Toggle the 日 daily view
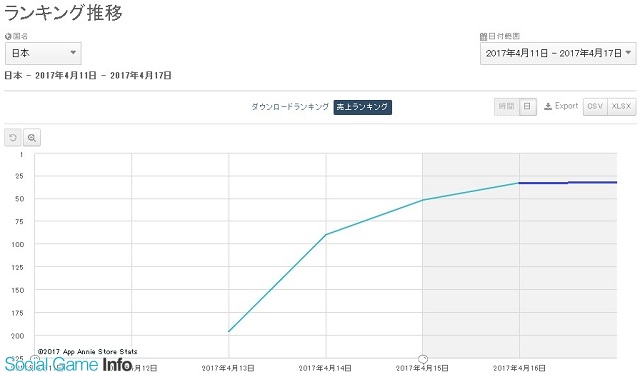 click(528, 106)
